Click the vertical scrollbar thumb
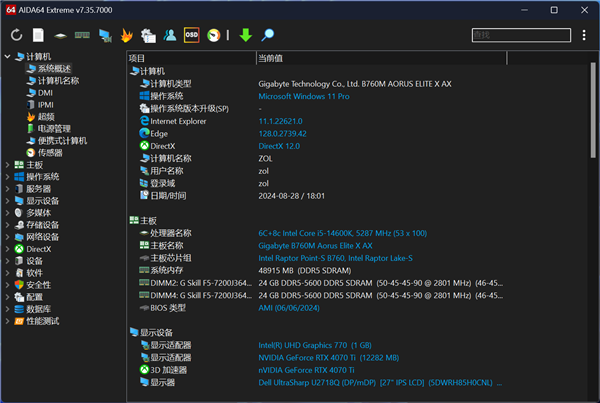 pyautogui.click(x=593, y=110)
